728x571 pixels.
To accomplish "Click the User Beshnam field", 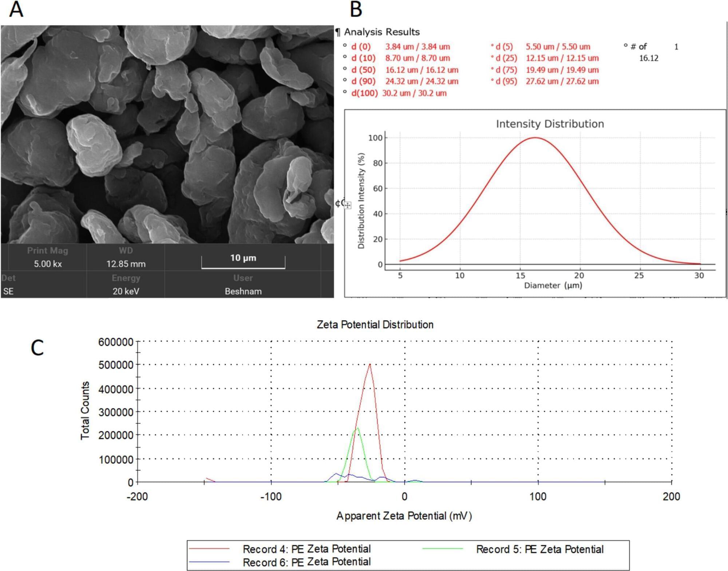I will coord(243,291).
